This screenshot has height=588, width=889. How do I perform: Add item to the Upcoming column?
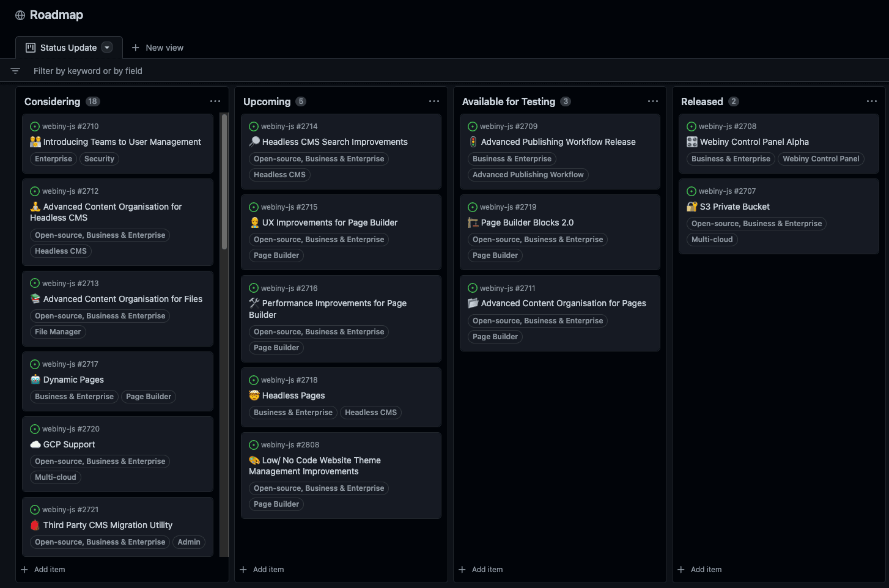coord(262,570)
